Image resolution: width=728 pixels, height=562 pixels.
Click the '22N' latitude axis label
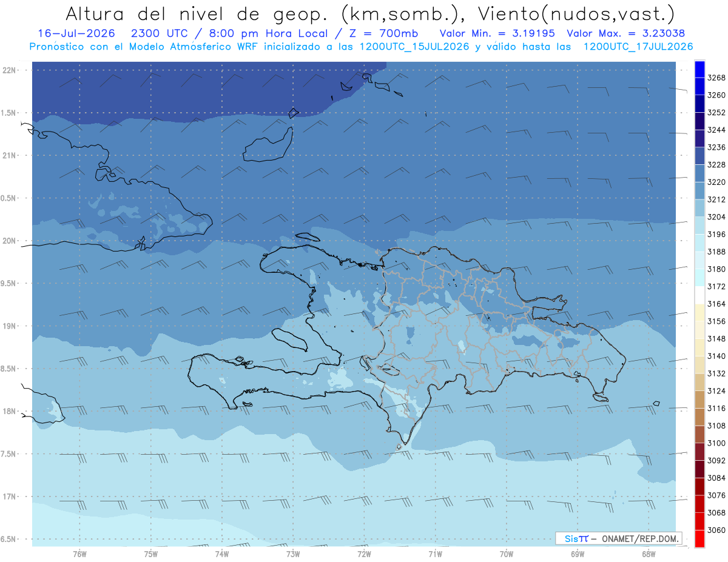(x=9, y=70)
